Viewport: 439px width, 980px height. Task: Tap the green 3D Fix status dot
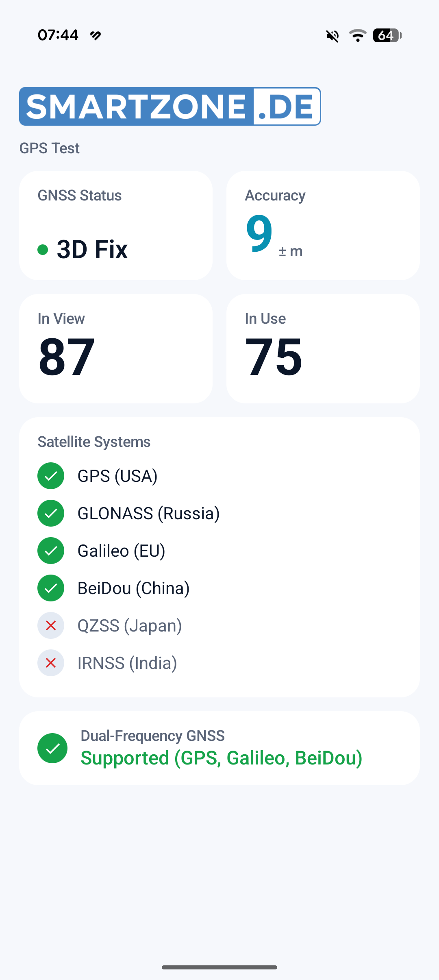pyautogui.click(x=43, y=249)
